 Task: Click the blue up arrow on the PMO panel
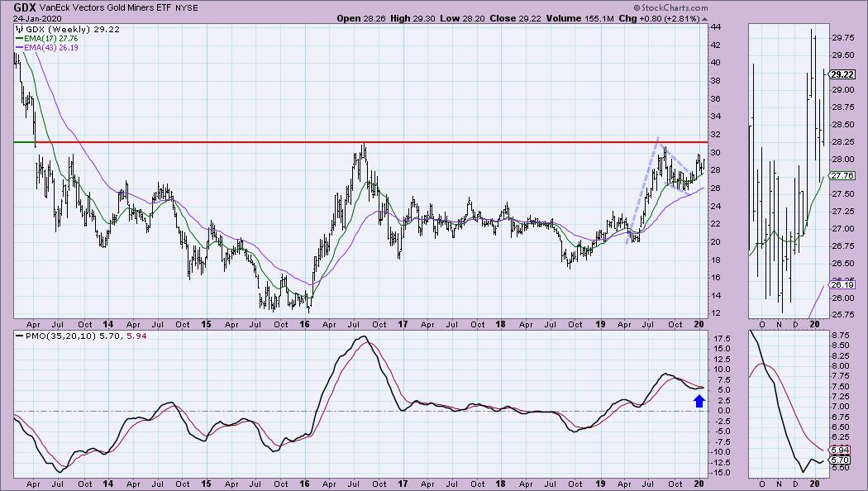tap(699, 401)
